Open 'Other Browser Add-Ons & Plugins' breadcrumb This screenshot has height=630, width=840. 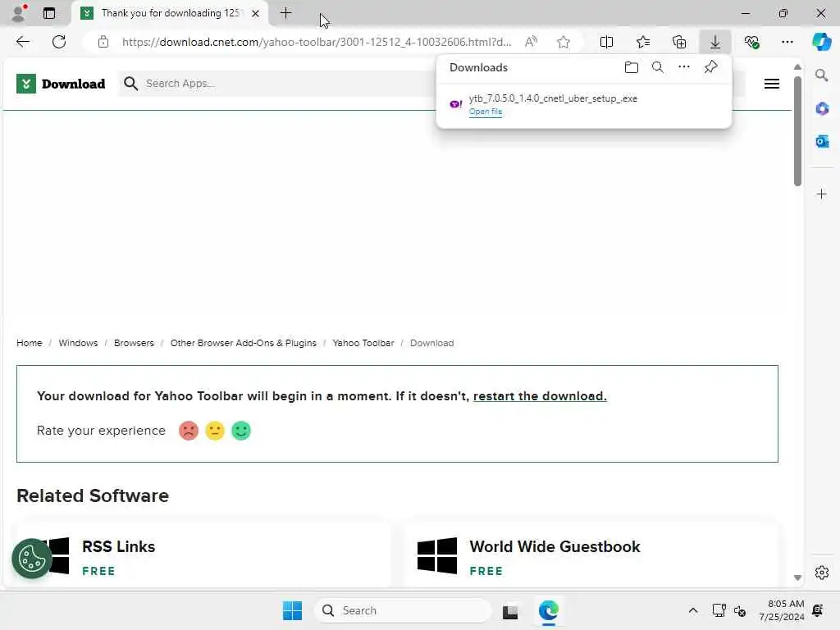tap(243, 343)
